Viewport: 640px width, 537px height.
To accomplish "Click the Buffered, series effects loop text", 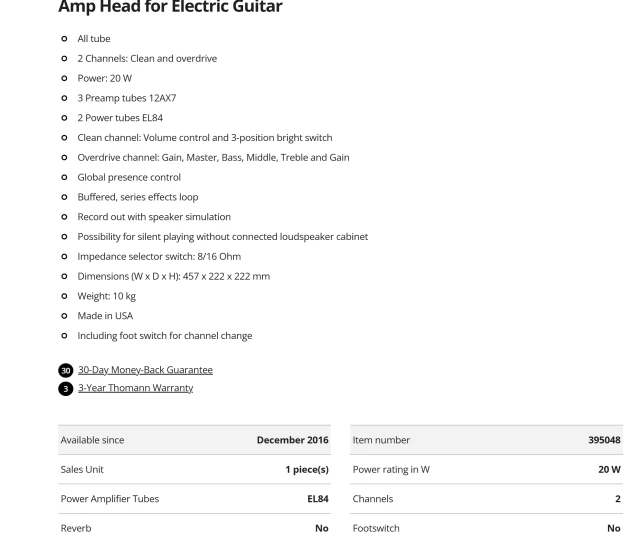I will [x=138, y=197].
